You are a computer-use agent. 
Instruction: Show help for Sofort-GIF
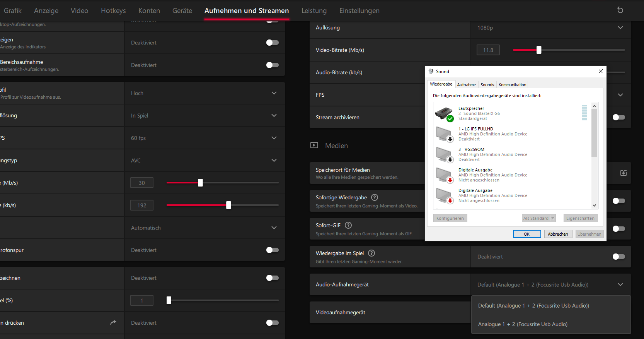pyautogui.click(x=348, y=225)
